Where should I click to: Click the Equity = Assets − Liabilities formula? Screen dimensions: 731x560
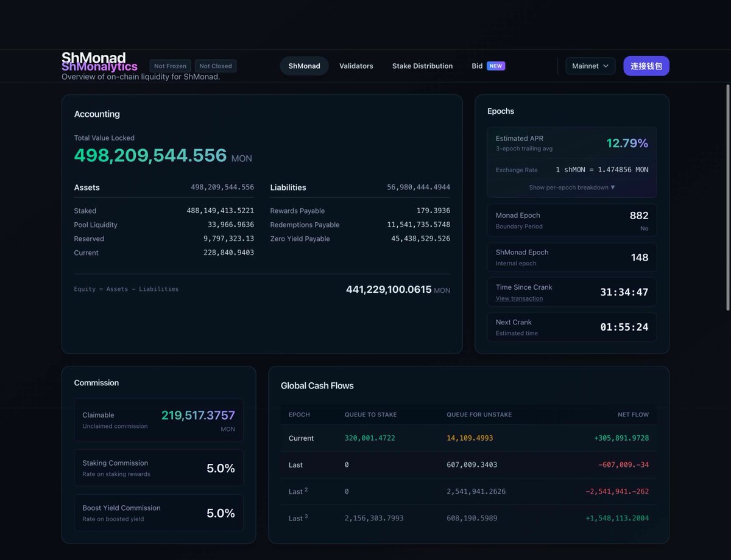click(x=126, y=289)
